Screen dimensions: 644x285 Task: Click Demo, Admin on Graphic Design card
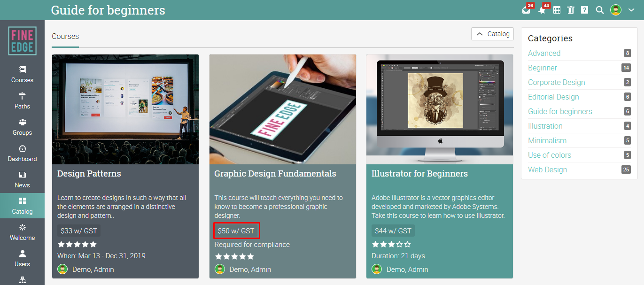(250, 270)
